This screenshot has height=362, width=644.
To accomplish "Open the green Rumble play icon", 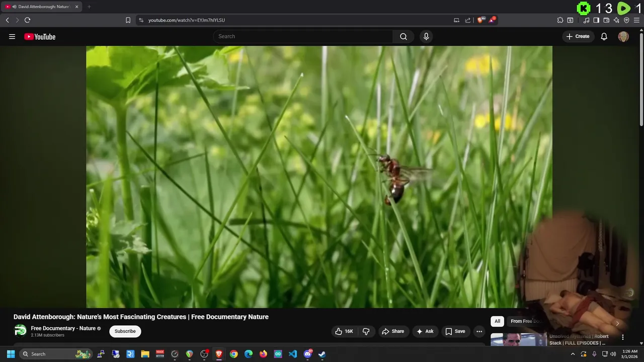I will tap(623, 8).
